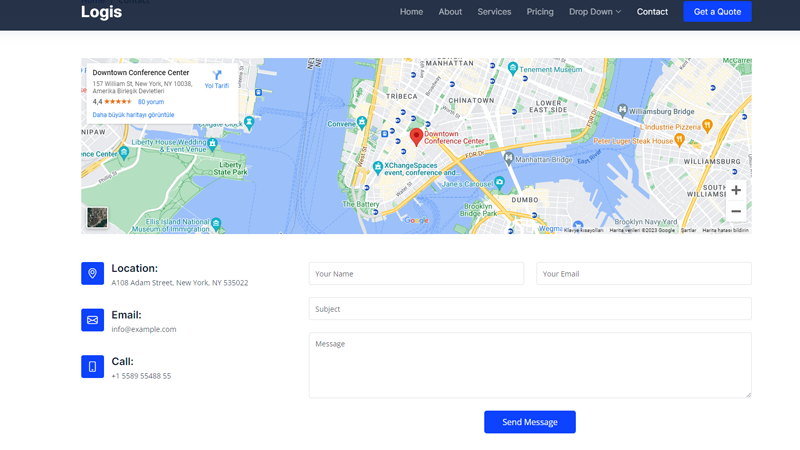
Task: Click the phone number +1 5589 55488 55
Action: [x=141, y=376]
